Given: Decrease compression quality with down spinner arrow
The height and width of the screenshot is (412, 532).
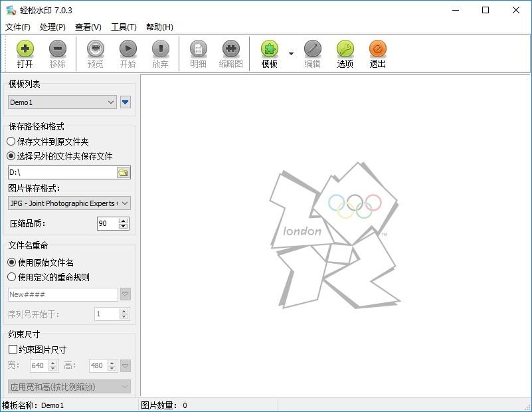Looking at the screenshot, I should 124,227.
